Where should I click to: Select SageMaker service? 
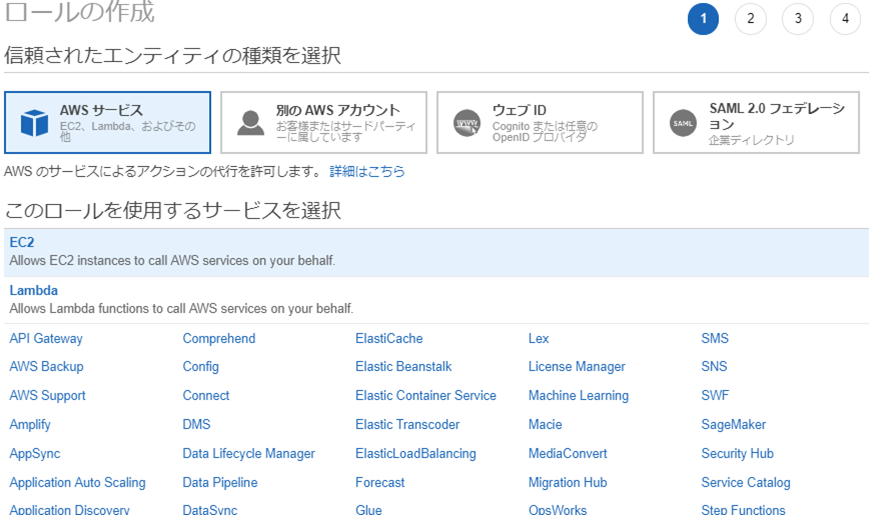pyautogui.click(x=734, y=425)
